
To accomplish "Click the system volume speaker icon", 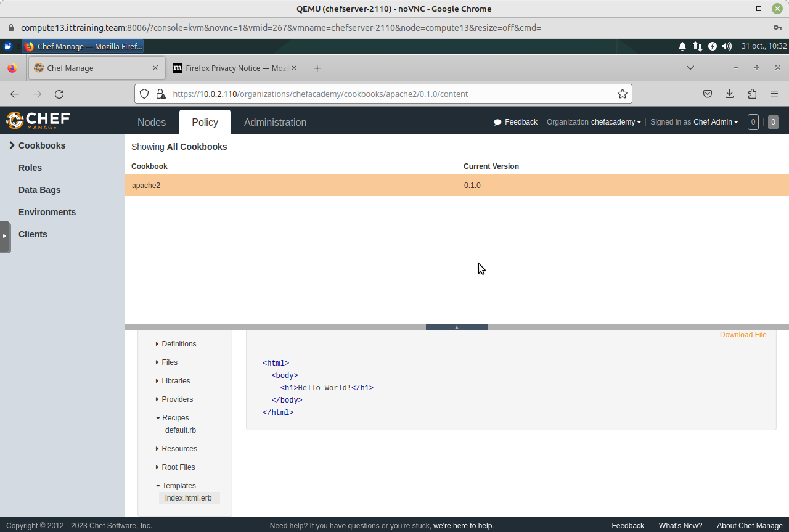I will click(727, 46).
